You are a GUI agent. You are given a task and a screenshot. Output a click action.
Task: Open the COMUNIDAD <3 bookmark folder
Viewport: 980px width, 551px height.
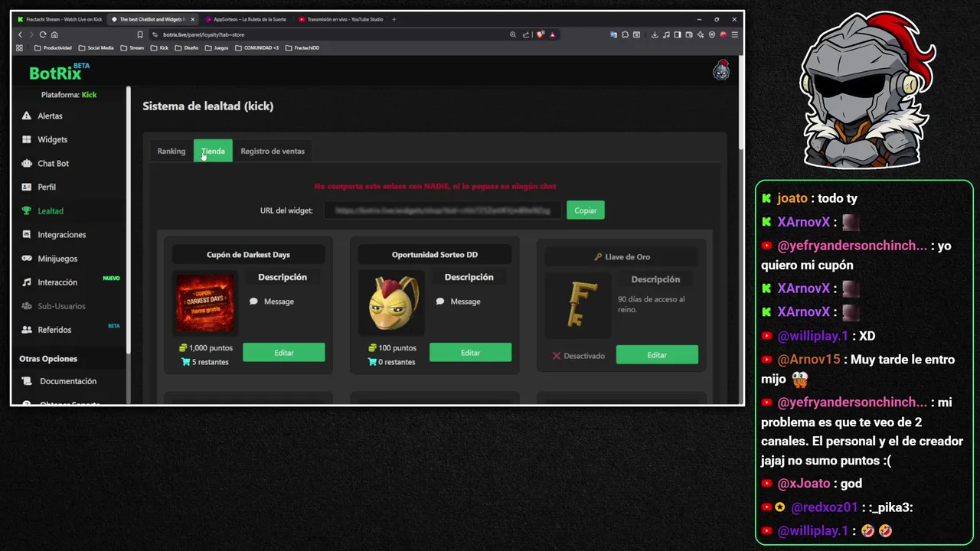(256, 47)
